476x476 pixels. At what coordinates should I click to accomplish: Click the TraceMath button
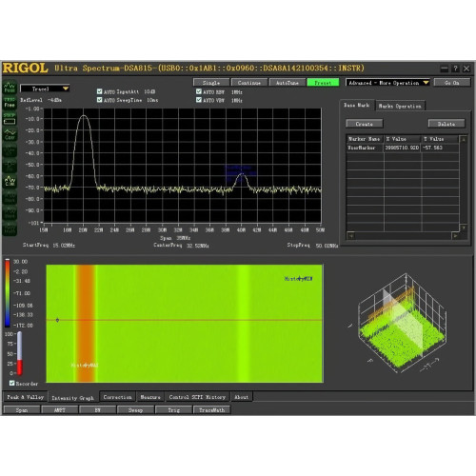(211, 410)
